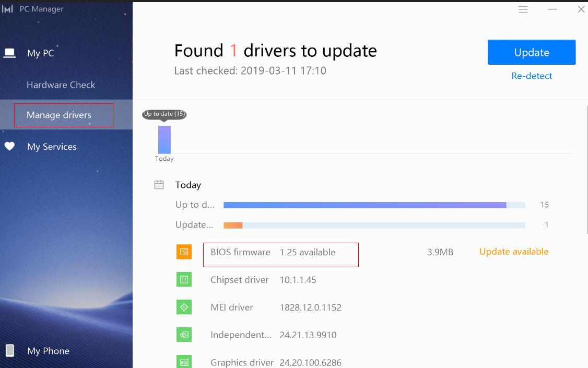Click the PC Manager logo icon
This screenshot has height=368, width=588.
pyautogui.click(x=7, y=9)
